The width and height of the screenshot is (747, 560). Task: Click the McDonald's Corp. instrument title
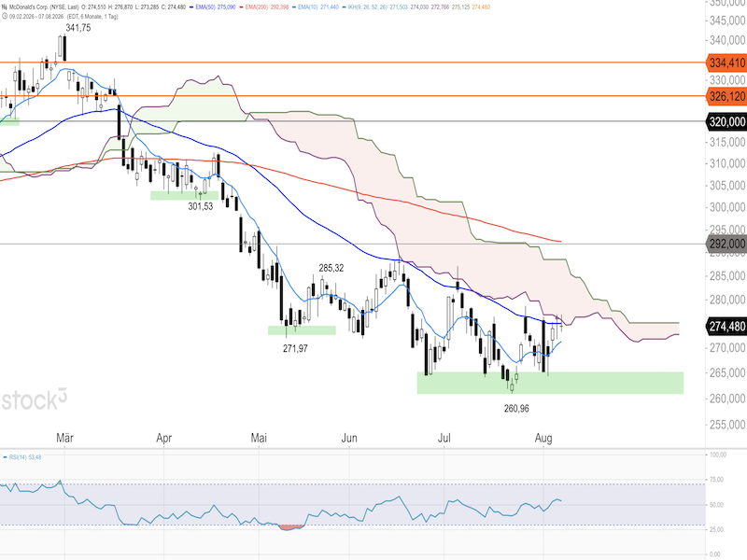44,7
